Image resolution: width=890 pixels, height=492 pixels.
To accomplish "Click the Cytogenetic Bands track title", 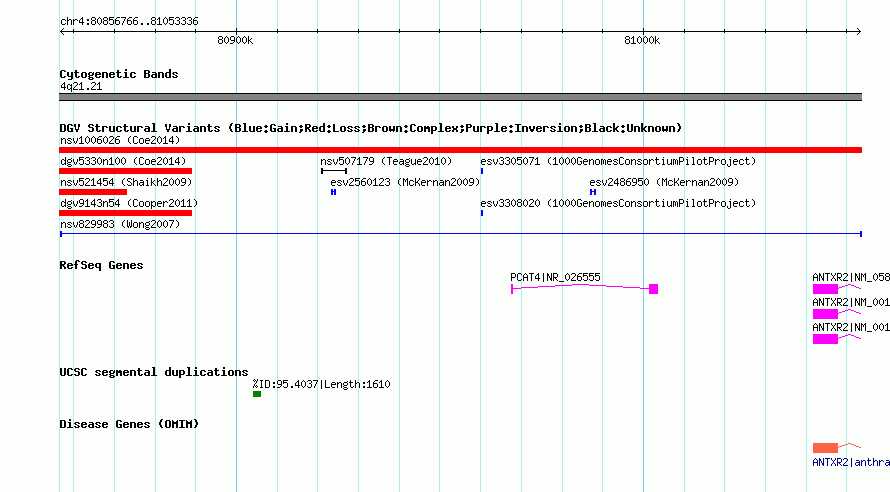I will pos(119,74).
